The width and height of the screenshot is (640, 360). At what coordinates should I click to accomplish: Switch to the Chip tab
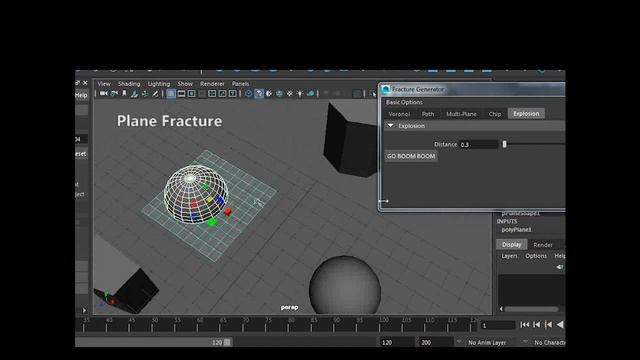tap(495, 114)
